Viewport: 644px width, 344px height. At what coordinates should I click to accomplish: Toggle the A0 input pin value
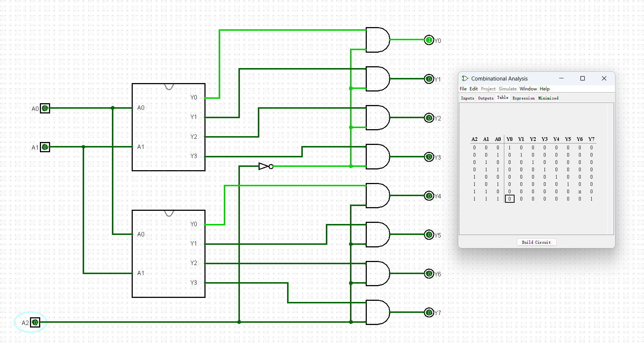click(x=45, y=108)
